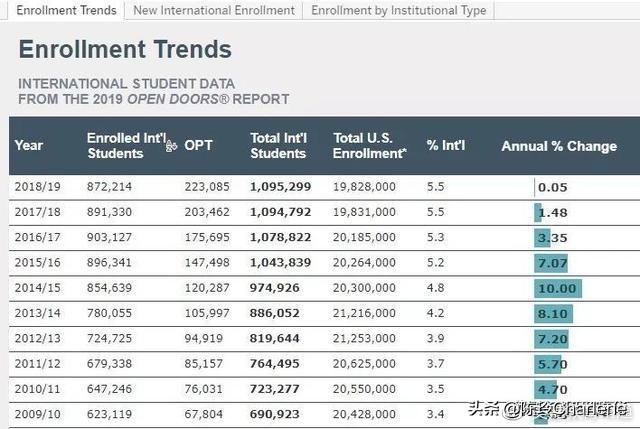Click the Enrollment Trends page heading
The width and height of the screenshot is (640, 429).
[125, 49]
